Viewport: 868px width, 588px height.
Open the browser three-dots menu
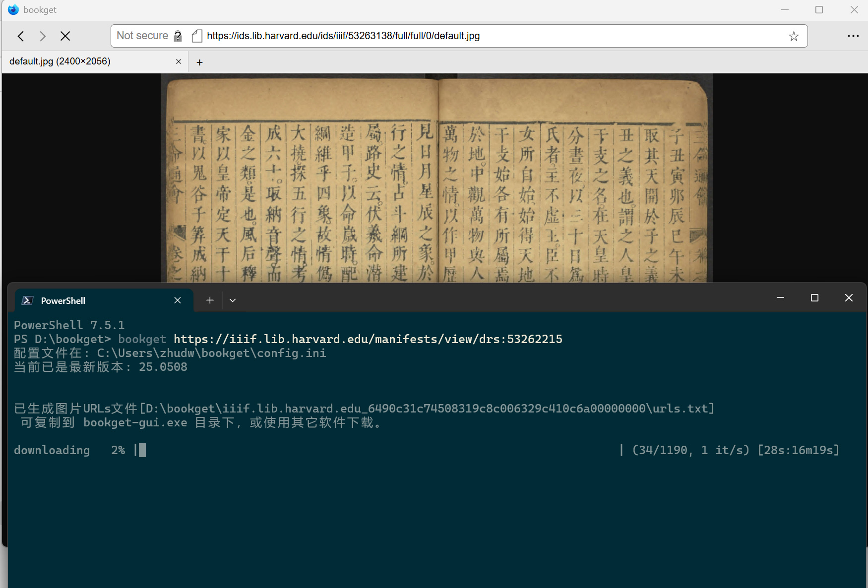(x=853, y=36)
